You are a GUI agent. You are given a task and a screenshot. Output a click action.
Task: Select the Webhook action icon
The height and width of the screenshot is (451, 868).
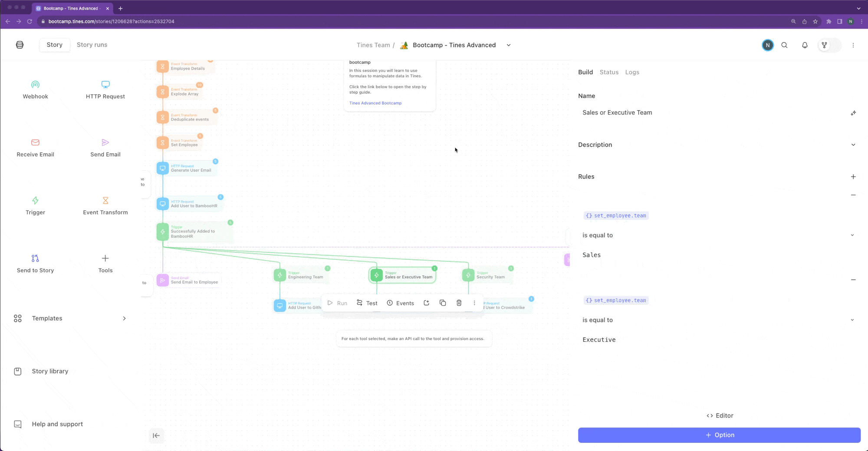click(x=35, y=85)
